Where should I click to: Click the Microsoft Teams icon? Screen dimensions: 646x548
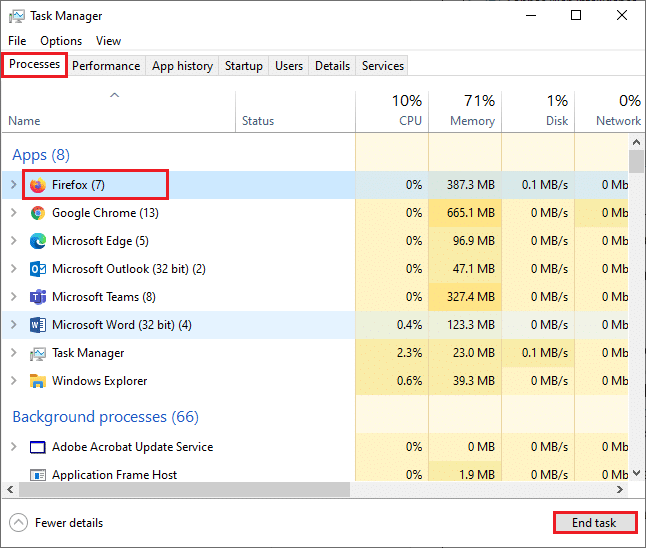pos(38,297)
